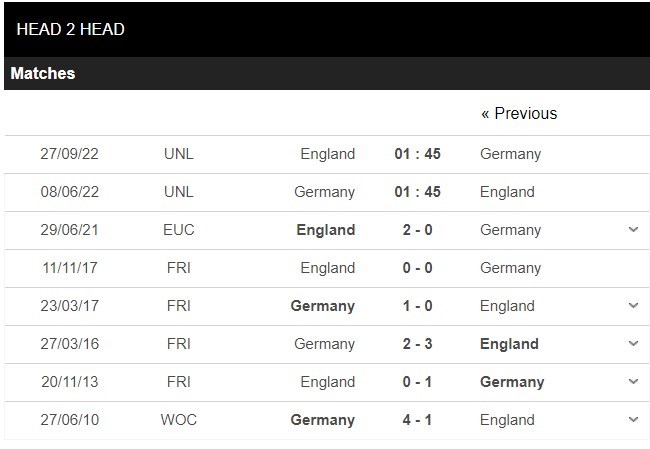Expand the 27/06/10 World Cup match row

click(633, 420)
